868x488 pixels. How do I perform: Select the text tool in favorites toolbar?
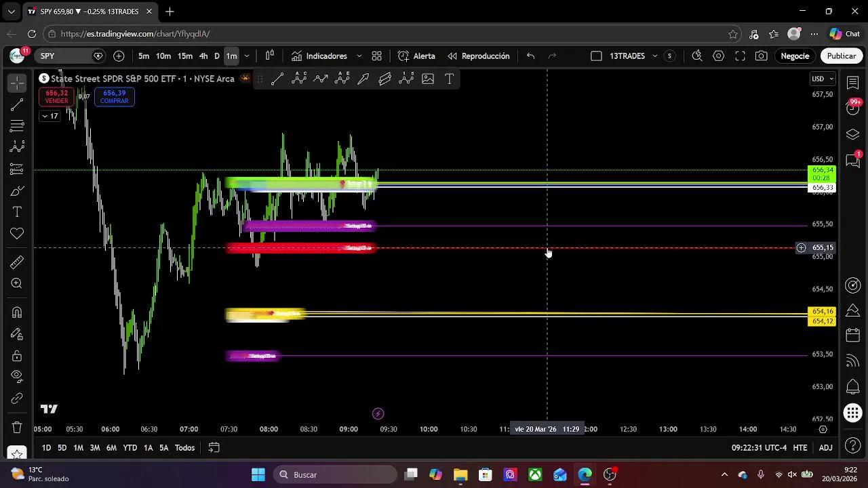449,79
